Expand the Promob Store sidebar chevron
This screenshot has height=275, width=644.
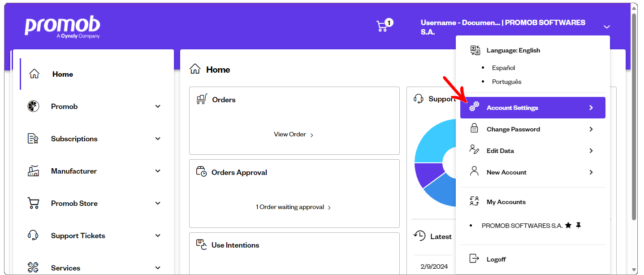[x=158, y=203]
